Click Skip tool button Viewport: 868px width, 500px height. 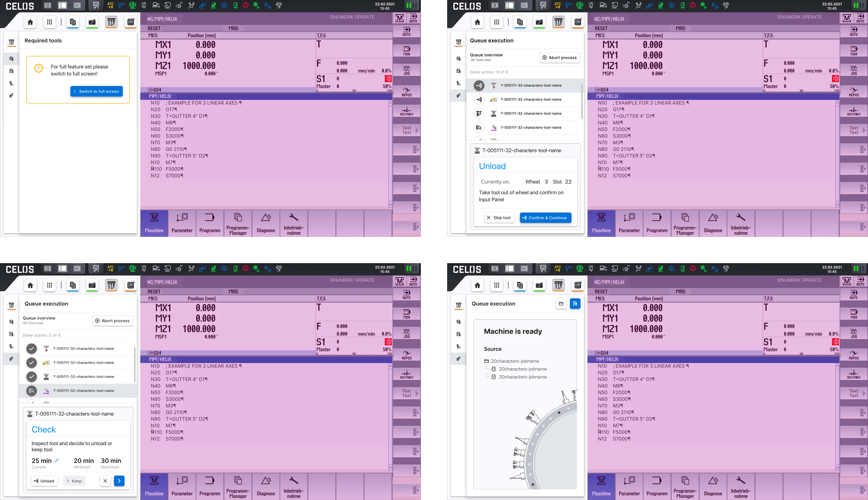pyautogui.click(x=499, y=218)
